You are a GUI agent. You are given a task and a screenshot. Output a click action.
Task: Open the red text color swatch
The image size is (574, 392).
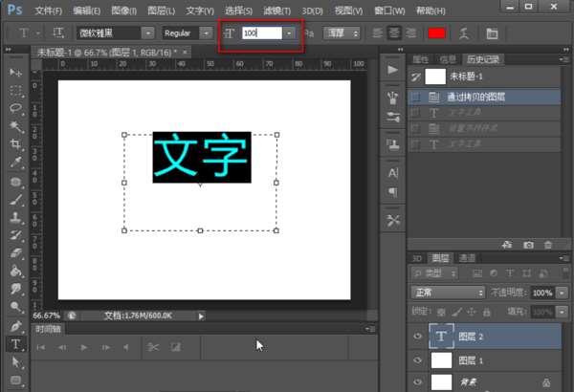click(436, 33)
